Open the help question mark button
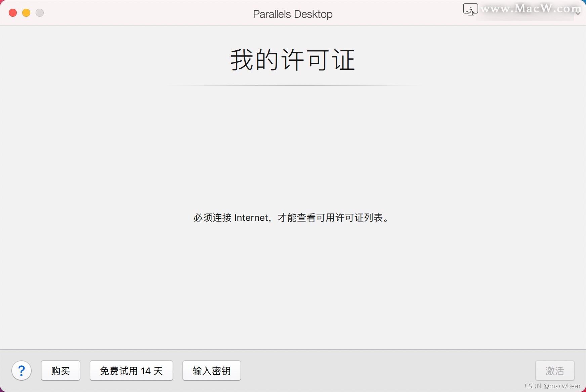Screen dimensions: 586x392 pyautogui.click(x=22, y=371)
